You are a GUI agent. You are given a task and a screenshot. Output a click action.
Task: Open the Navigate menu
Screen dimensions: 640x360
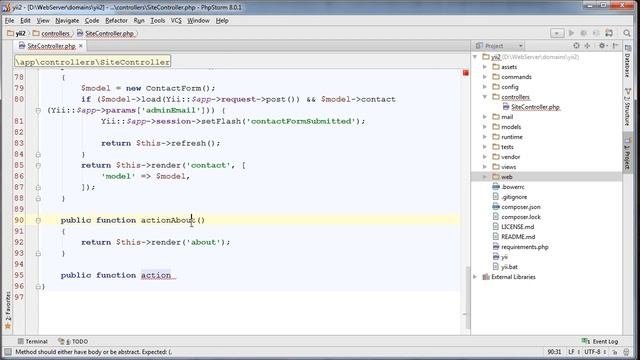pos(67,20)
